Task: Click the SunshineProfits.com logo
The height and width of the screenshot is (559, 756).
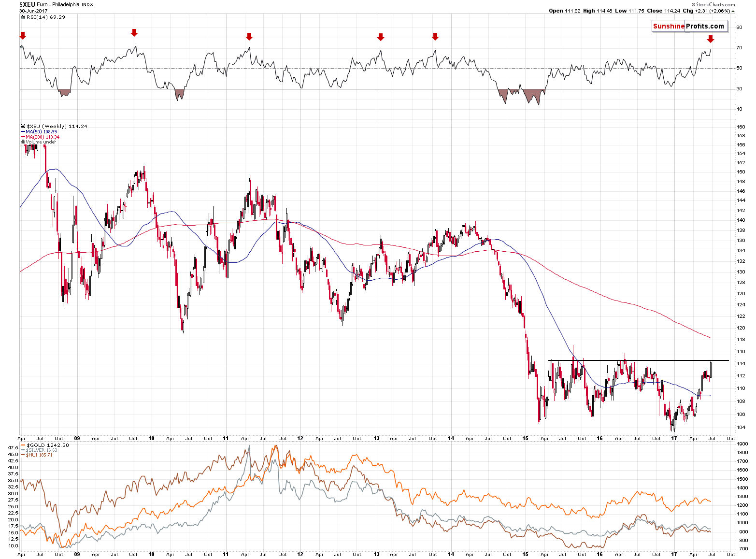Action: pos(689,26)
